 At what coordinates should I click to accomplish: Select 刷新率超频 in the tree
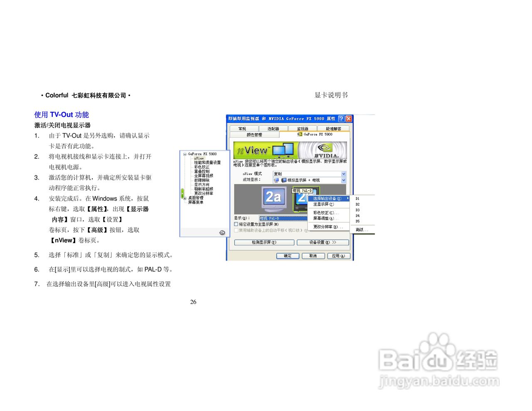point(204,189)
